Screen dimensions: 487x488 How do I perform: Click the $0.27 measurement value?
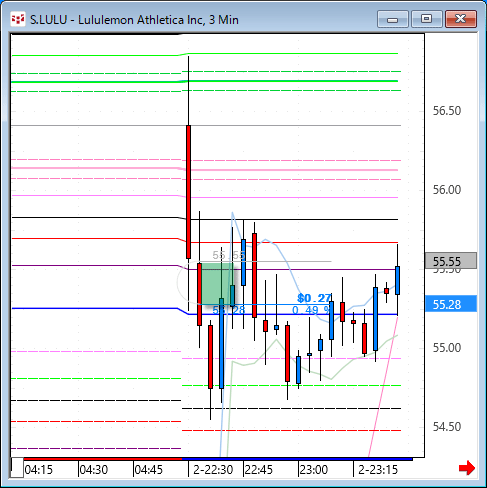pos(314,298)
